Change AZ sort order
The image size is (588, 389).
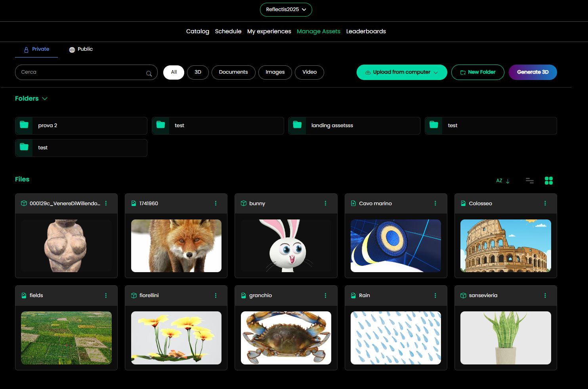[502, 181]
